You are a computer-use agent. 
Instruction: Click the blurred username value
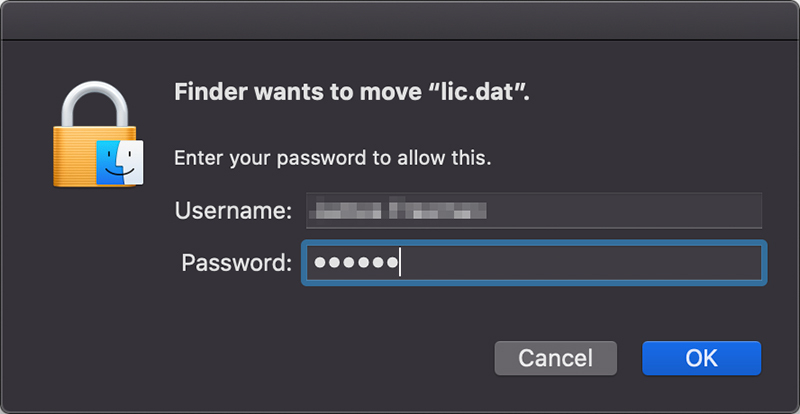[398, 211]
